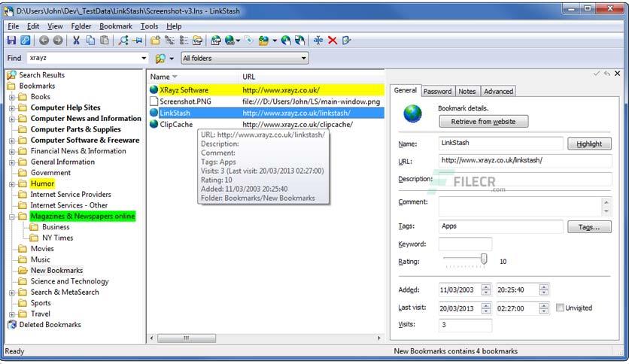Image resolution: width=629 pixels, height=364 pixels.
Task: Open dropdown arrow beside folder-with-globe icon
Action: pyautogui.click(x=275, y=41)
